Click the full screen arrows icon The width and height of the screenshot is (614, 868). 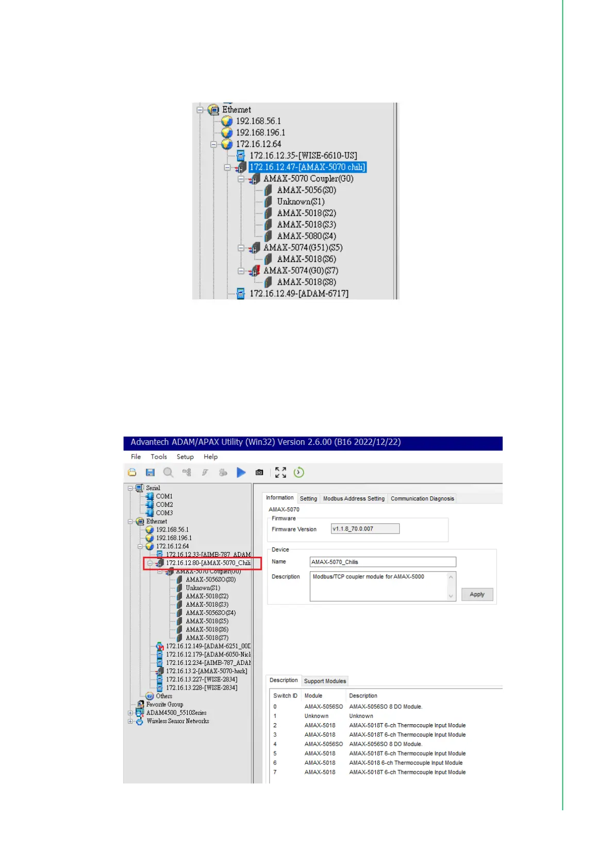[x=280, y=473]
